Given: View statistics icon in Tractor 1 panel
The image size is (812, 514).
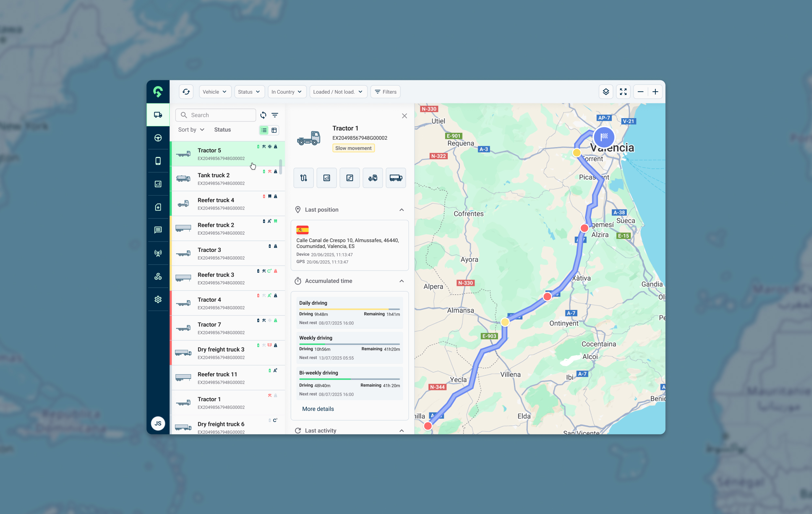Looking at the screenshot, I should click(x=326, y=178).
